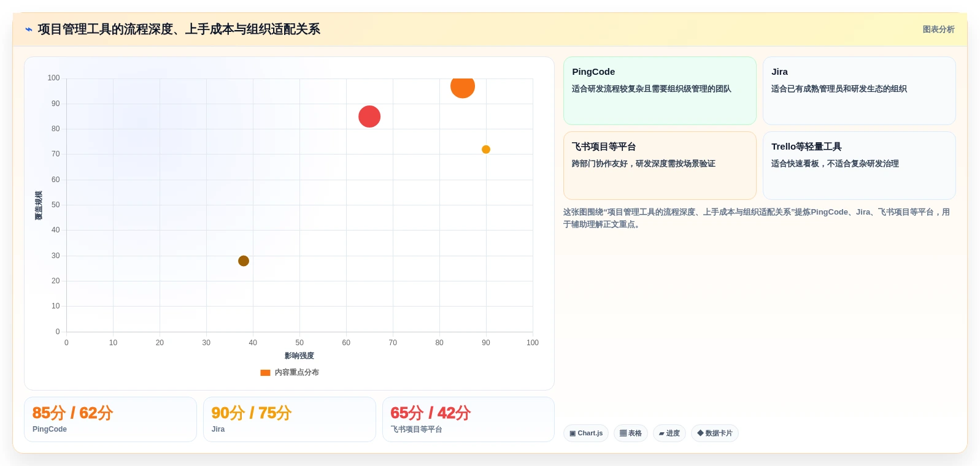Screen dimensions: 980x466
Task: Open the 飞书项目等平台 card
Action: point(660,166)
